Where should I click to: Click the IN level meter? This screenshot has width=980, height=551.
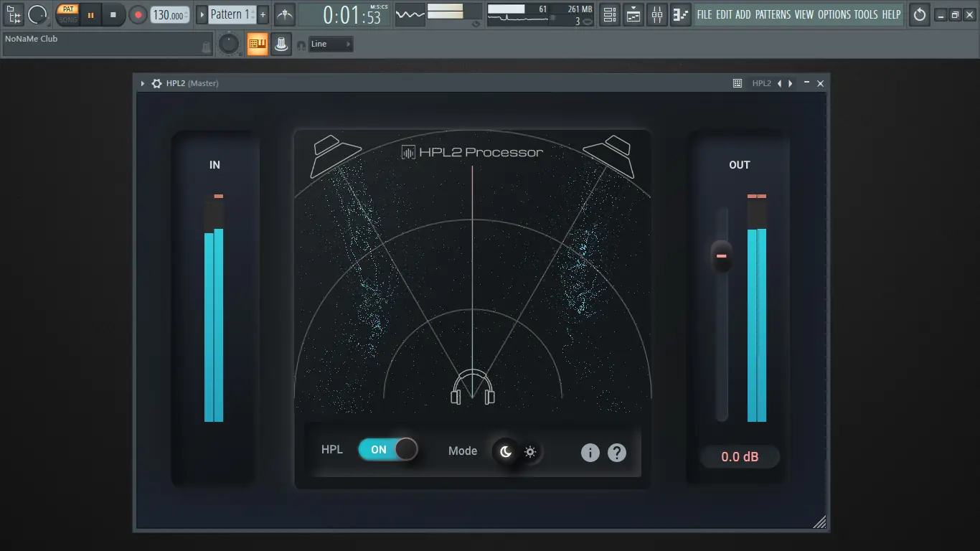click(214, 309)
